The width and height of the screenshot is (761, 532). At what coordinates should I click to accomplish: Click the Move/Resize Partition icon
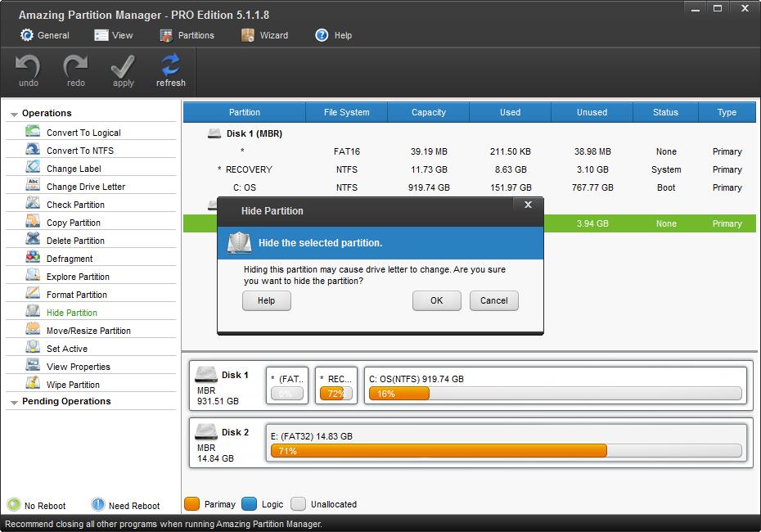pos(33,329)
